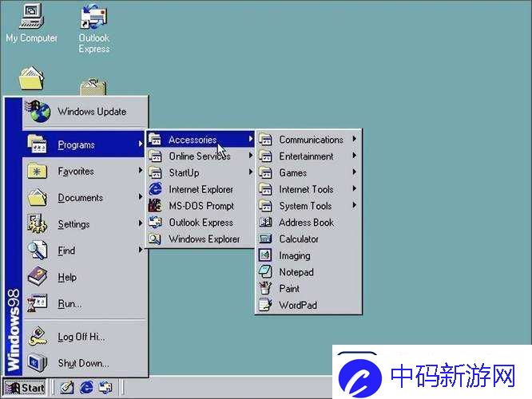The height and width of the screenshot is (399, 532).
Task: Choose the Run... text label
Action: point(69,303)
